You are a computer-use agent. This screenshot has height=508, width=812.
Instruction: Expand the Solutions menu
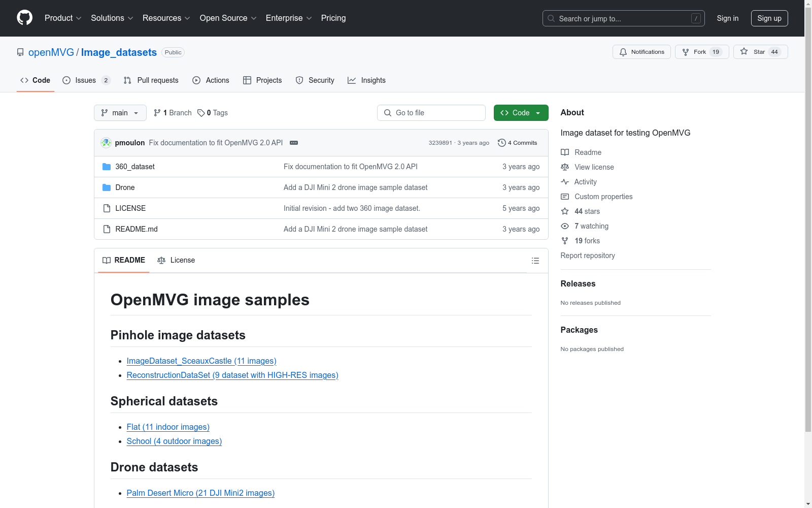point(112,18)
